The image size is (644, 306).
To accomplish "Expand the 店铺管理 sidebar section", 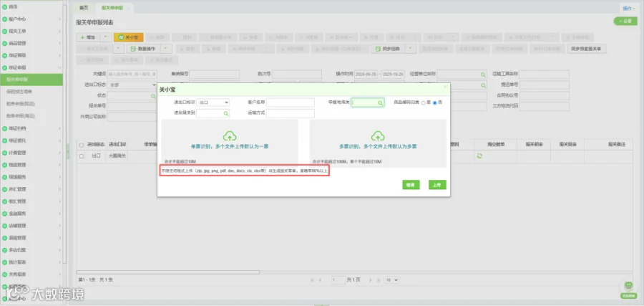I will pos(59,226).
